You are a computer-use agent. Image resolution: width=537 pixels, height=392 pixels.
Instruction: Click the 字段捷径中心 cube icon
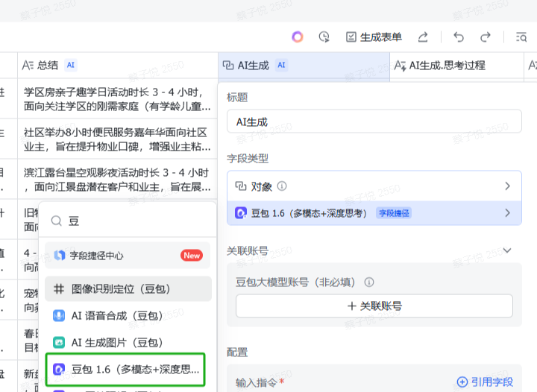pos(60,255)
